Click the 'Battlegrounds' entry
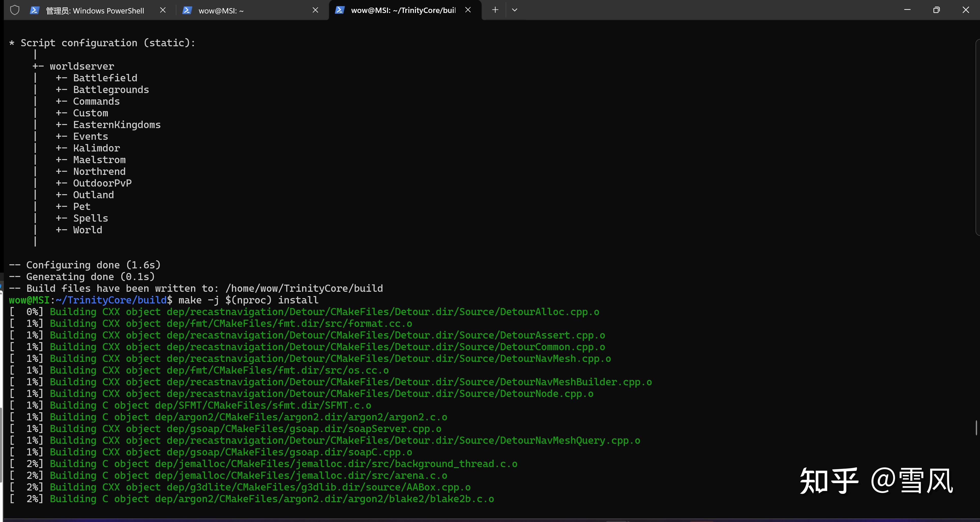This screenshot has height=522, width=980. point(111,90)
